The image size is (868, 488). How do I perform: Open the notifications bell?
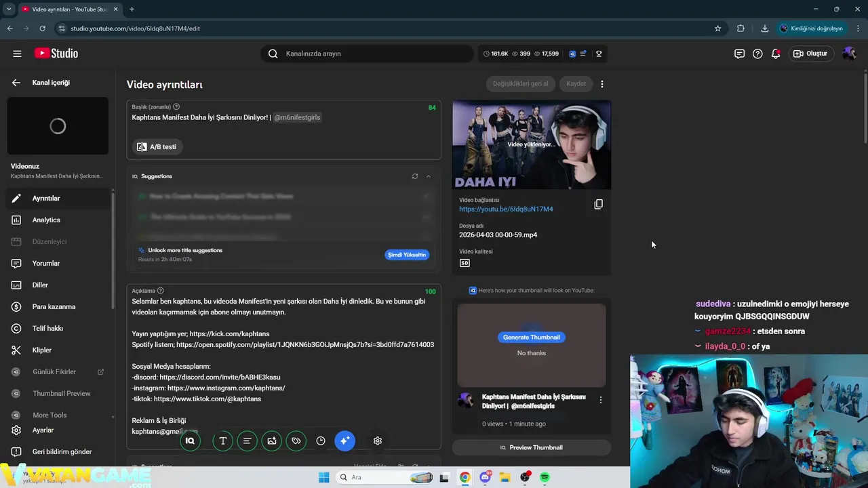[776, 54]
